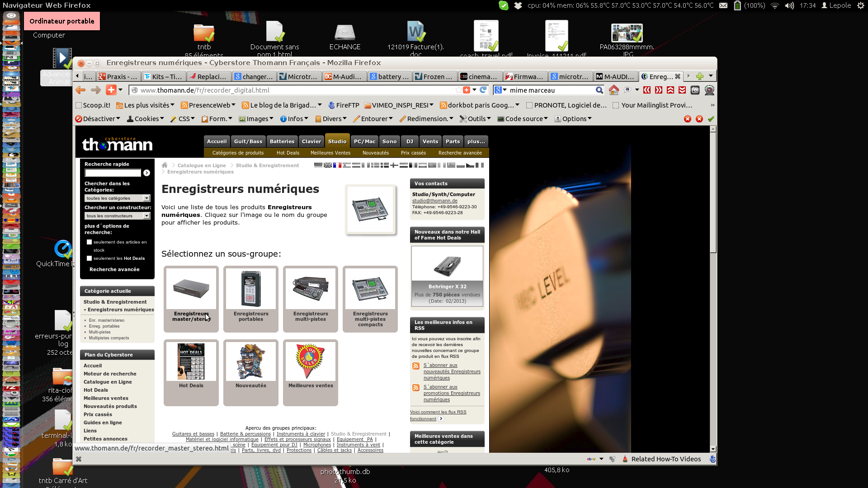Select the Studio navigation tab
868x488 pixels.
click(337, 141)
